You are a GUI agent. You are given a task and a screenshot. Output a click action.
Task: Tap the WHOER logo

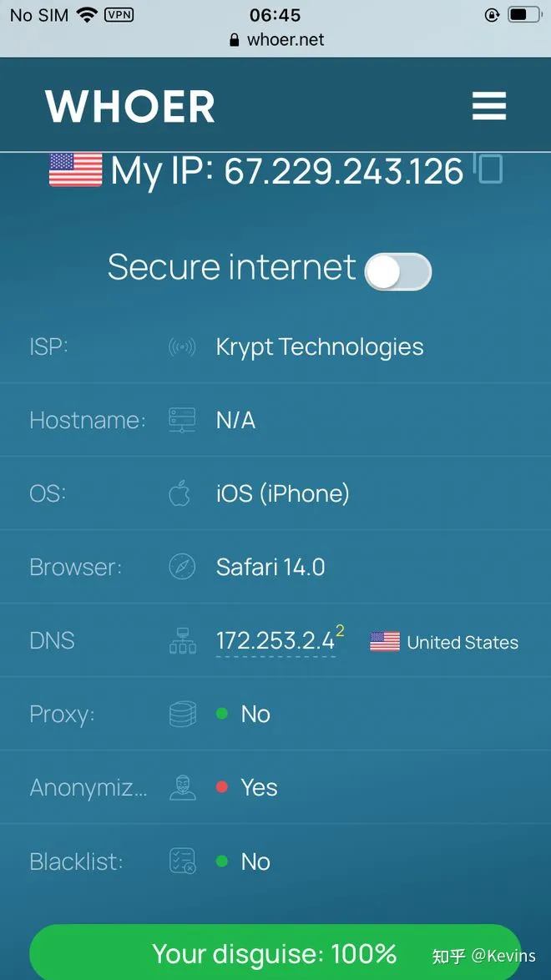click(130, 107)
